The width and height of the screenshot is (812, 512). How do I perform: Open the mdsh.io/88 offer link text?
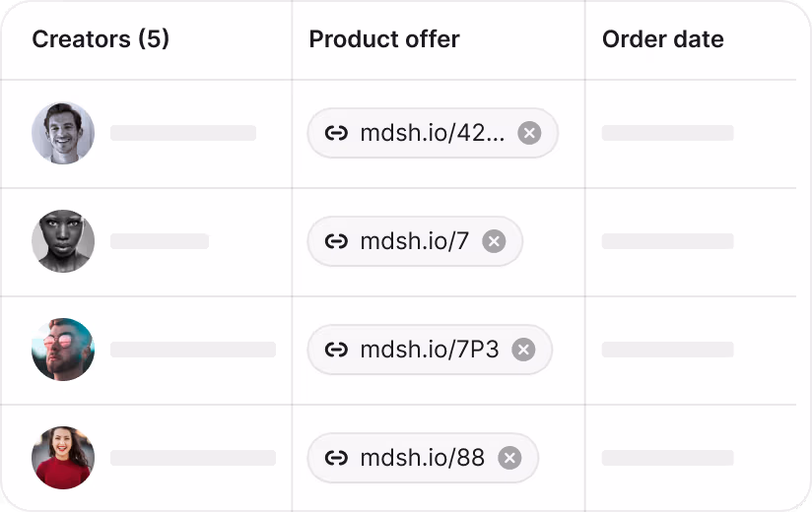tap(423, 458)
